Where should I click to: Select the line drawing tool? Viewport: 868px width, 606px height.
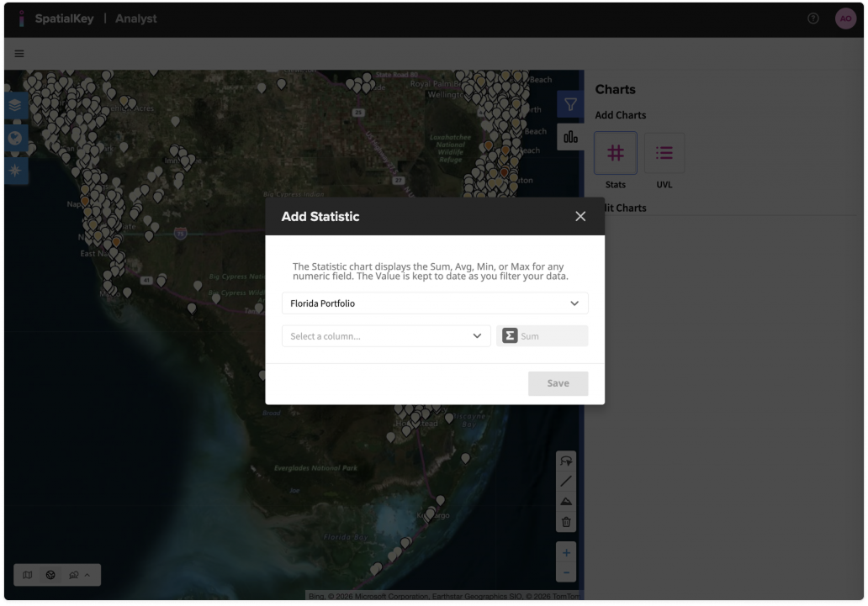(566, 482)
